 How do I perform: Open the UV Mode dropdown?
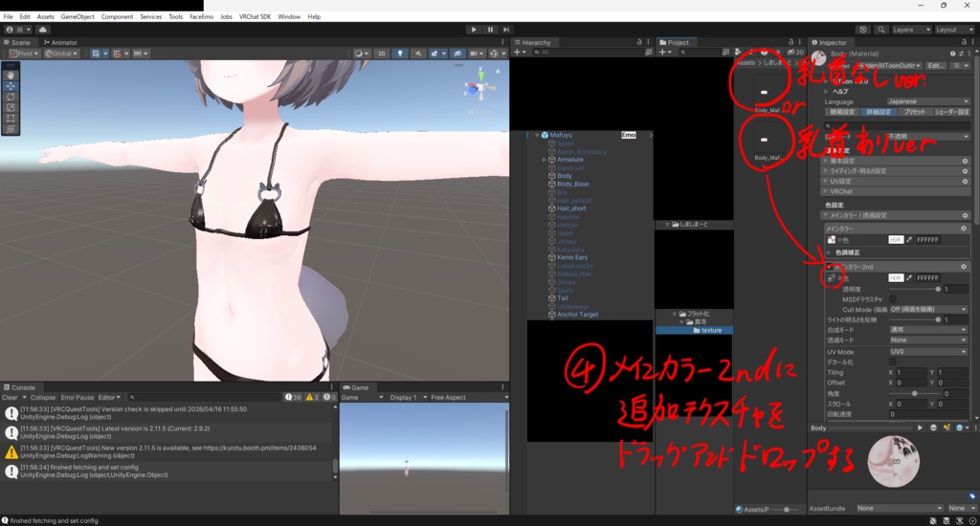(x=928, y=352)
